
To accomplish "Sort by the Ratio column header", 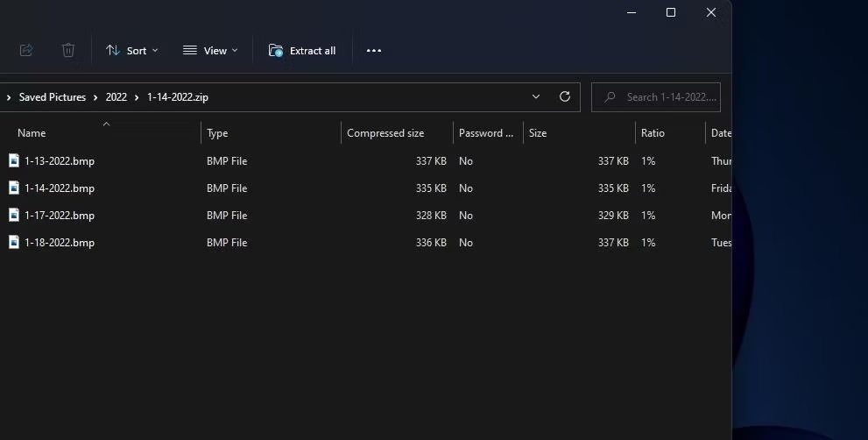I will (x=653, y=133).
